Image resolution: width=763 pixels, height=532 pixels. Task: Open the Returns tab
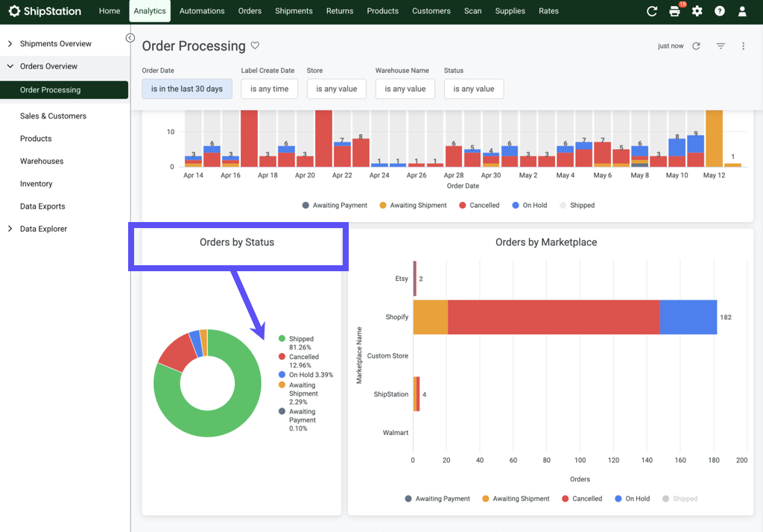tap(340, 10)
